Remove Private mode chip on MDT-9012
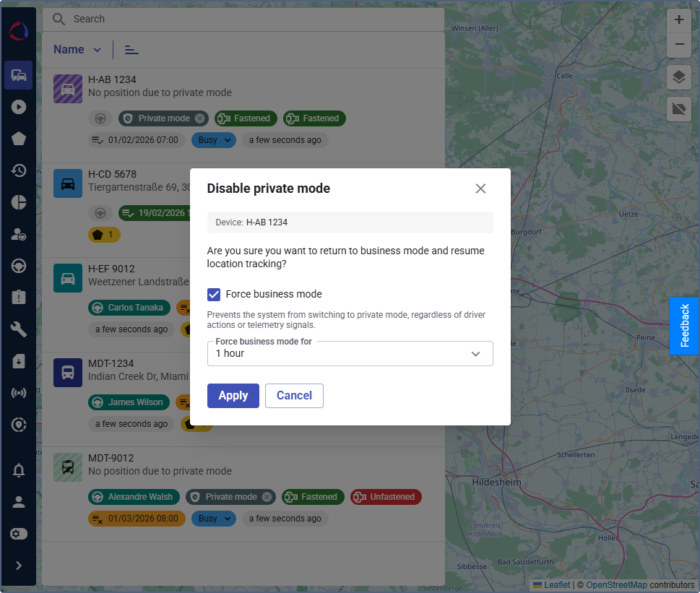Image resolution: width=700 pixels, height=593 pixels. click(x=267, y=497)
